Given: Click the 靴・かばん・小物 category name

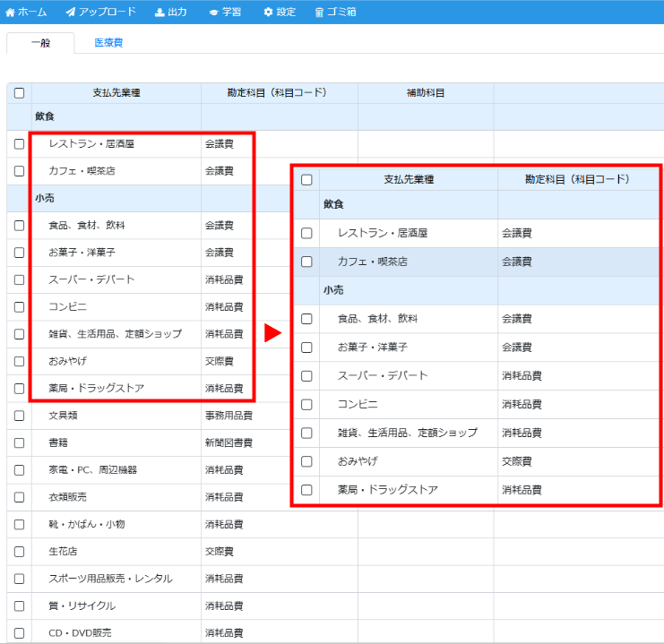Looking at the screenshot, I should tap(87, 525).
